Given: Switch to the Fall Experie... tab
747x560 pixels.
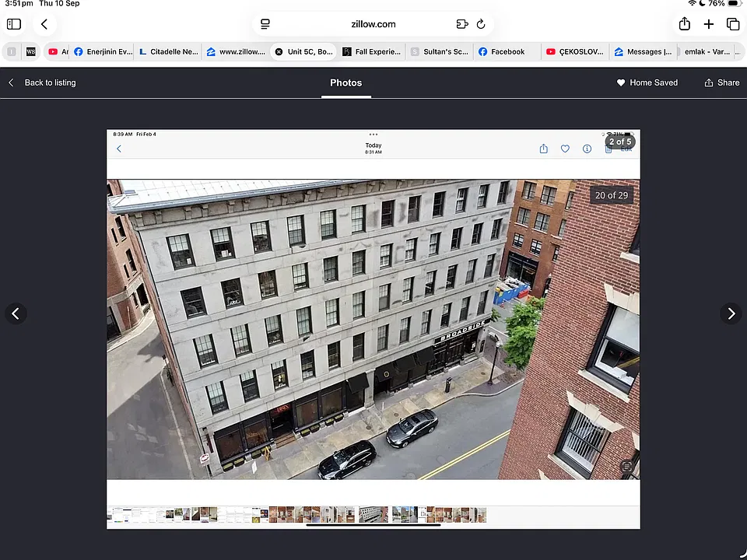Looking at the screenshot, I should 372,51.
